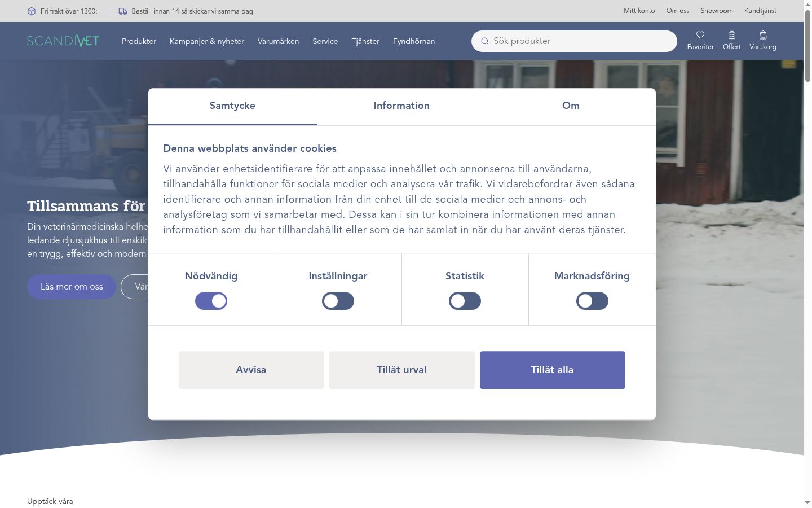Open the Om oss link
Image resolution: width=812 pixels, height=508 pixels.
(678, 11)
